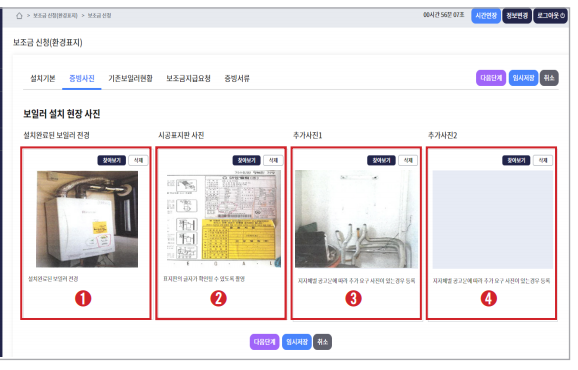Delete the 시공표지판 사진 photo
The height and width of the screenshot is (370, 578).
pos(273,160)
